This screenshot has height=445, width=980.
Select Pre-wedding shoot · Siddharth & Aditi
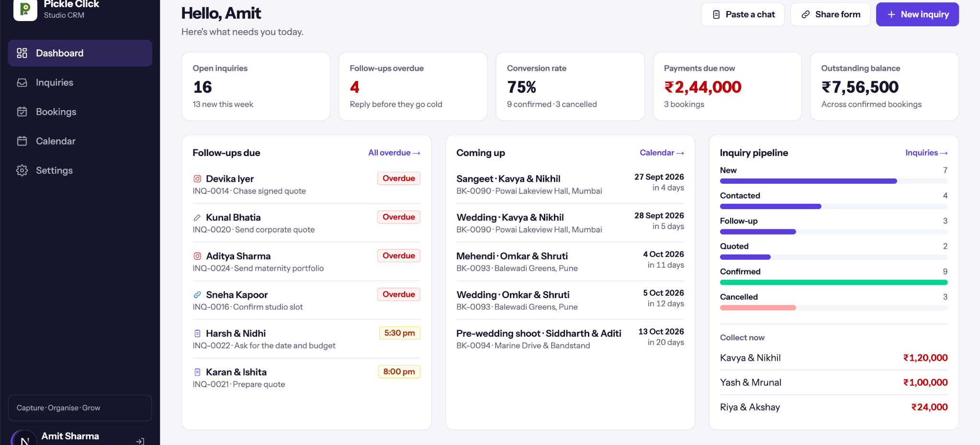pyautogui.click(x=570, y=339)
